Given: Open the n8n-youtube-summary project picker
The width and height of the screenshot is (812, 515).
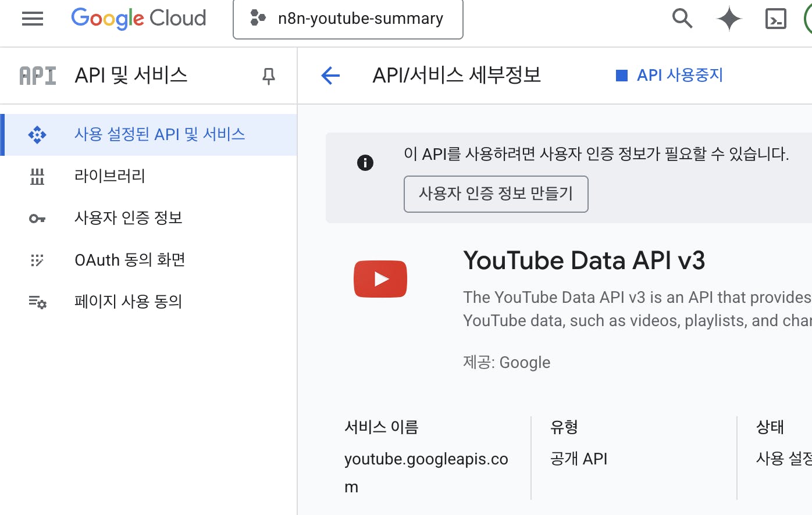Looking at the screenshot, I should tap(348, 19).
